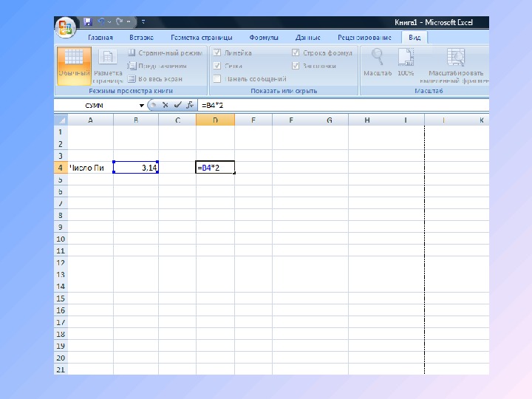Undo the last action

coord(101,22)
